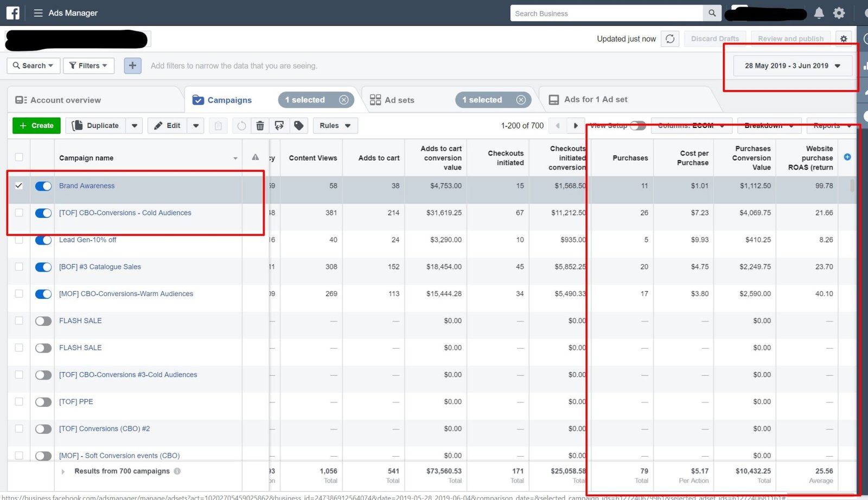Open the [MOF] CBO-Conversions-Warm Audiences campaign link
Image resolution: width=868 pixels, height=500 pixels.
[126, 294]
